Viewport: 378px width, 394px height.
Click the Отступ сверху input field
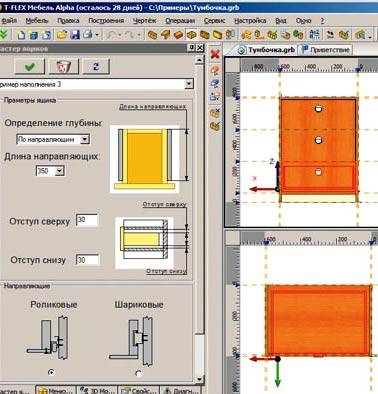click(87, 220)
